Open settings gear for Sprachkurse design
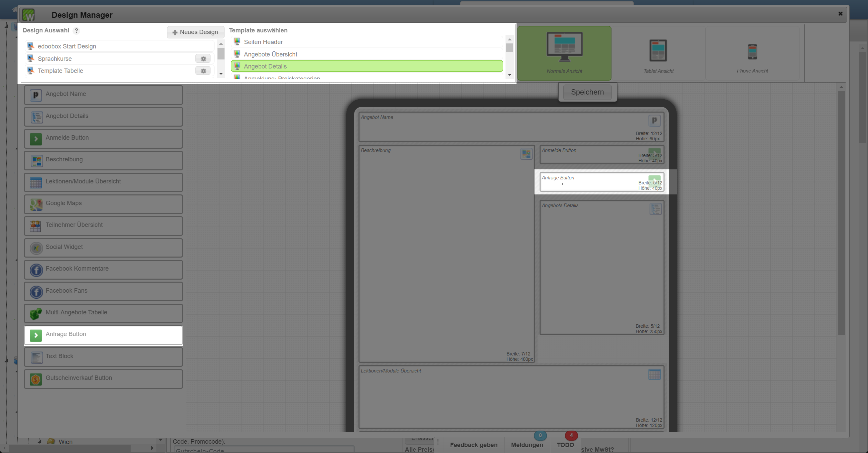 [203, 58]
